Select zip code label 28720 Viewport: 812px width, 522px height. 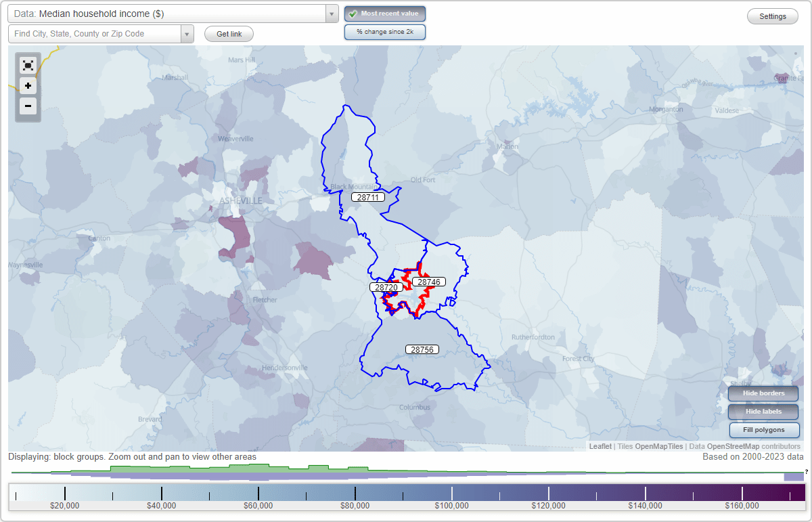(x=386, y=287)
